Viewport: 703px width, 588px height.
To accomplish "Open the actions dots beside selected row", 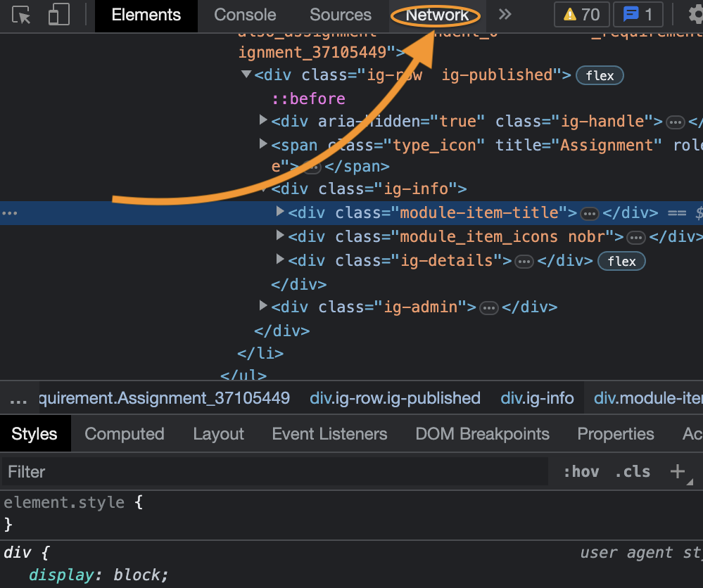I will [x=9, y=213].
